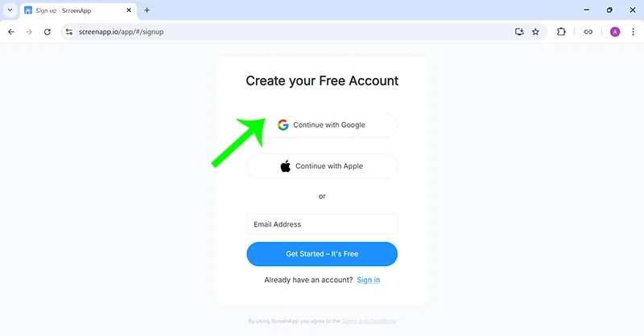Image resolution: width=644 pixels, height=336 pixels.
Task: Open a new tab with plus button
Action: (x=147, y=10)
